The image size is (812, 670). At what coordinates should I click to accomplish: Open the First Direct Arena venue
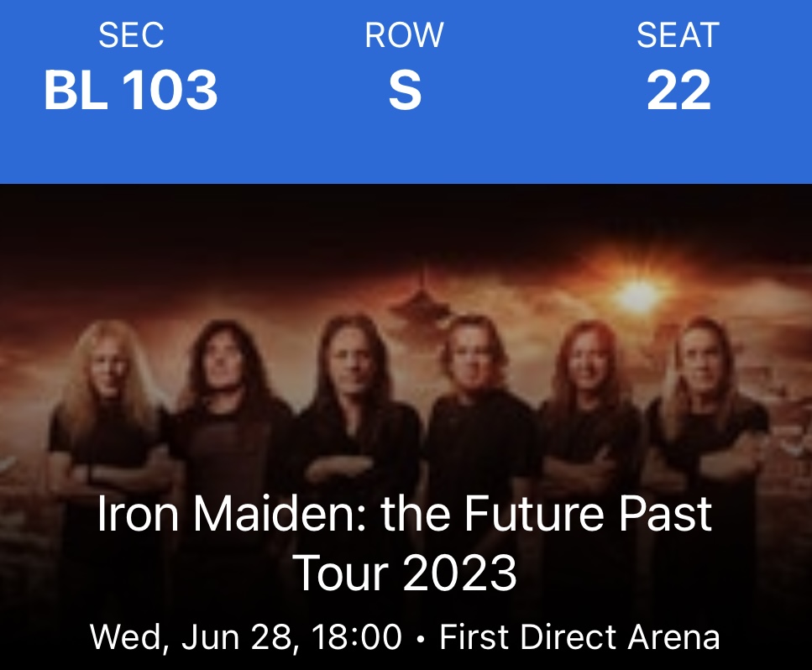click(579, 637)
